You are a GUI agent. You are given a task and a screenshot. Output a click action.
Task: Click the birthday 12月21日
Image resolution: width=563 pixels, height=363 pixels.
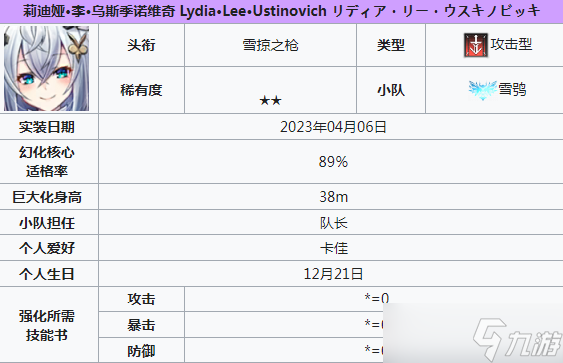(333, 274)
